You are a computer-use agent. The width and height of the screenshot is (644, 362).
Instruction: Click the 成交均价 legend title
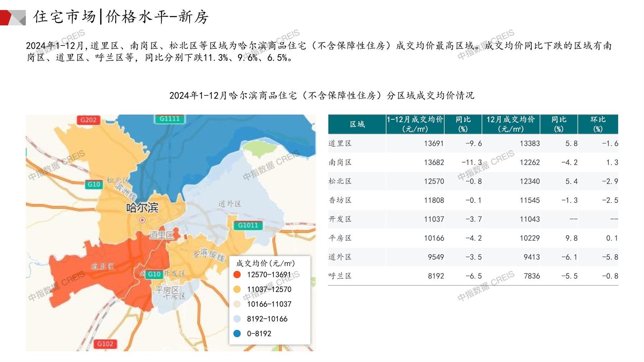(x=265, y=263)
